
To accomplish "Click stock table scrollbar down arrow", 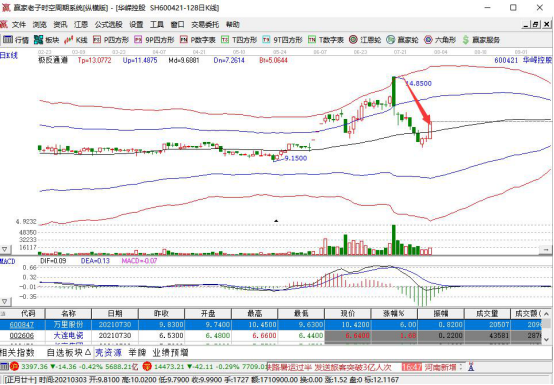I will pyautogui.click(x=546, y=339).
